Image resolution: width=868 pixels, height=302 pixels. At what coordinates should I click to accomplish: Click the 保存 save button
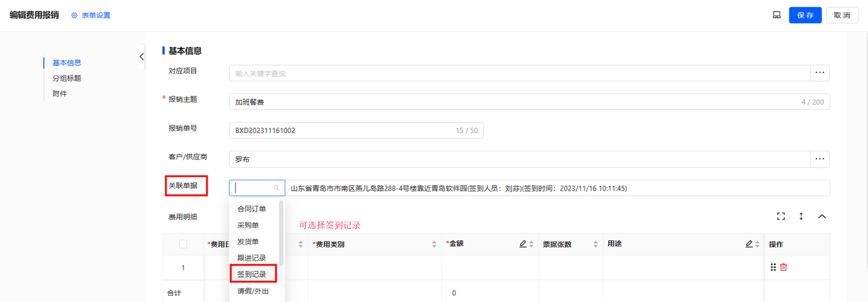point(806,15)
